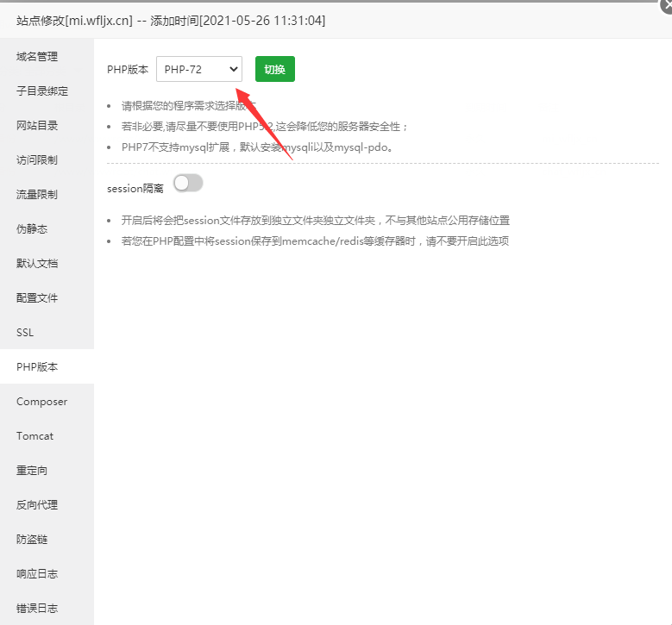Open the 子目录绑定 tab
Viewport: 672px width, 625px height.
point(47,91)
